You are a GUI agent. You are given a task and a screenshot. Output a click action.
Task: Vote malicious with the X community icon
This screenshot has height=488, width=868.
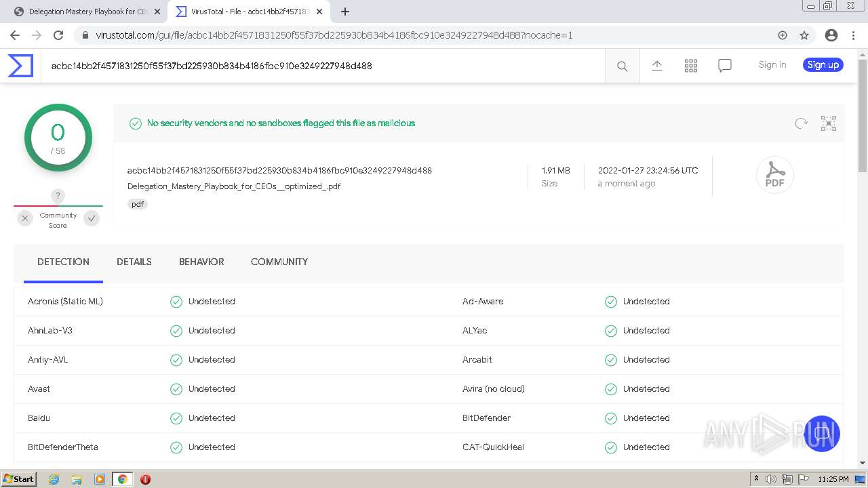25,218
